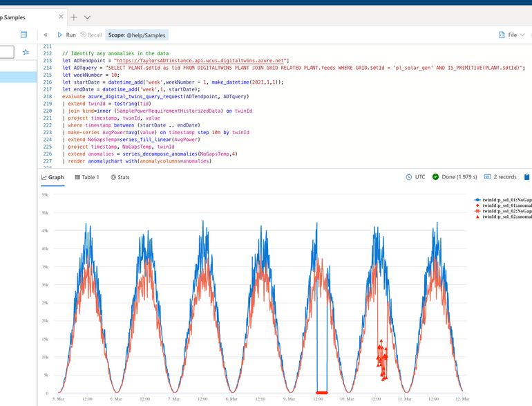
Task: Click the Scope @help/Samples selector
Action: point(137,35)
